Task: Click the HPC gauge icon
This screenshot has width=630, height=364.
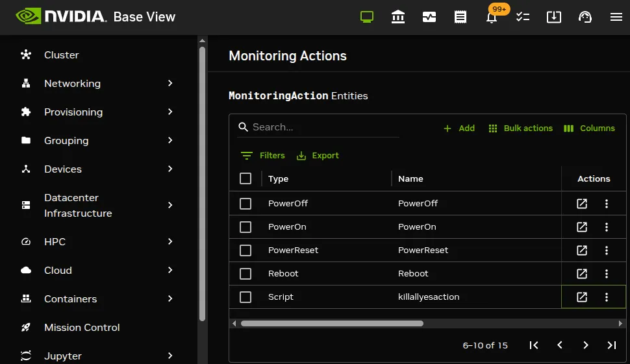Action: [26, 241]
